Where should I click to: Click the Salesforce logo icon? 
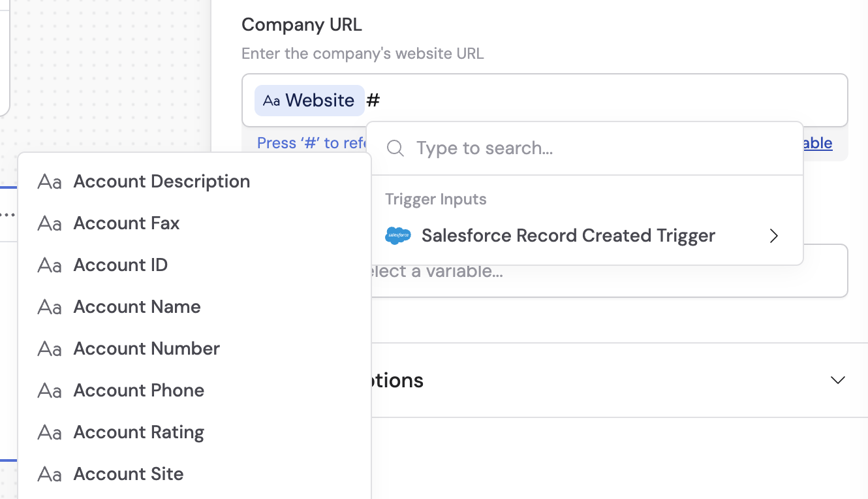398,236
